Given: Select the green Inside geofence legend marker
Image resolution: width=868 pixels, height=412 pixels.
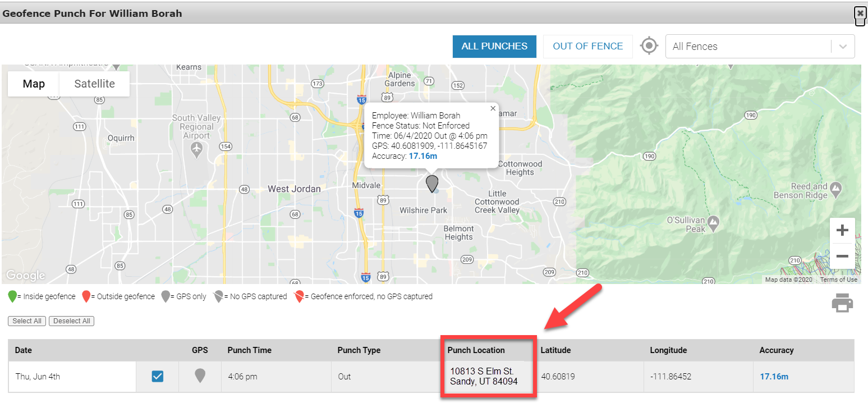Looking at the screenshot, I should pyautogui.click(x=12, y=296).
